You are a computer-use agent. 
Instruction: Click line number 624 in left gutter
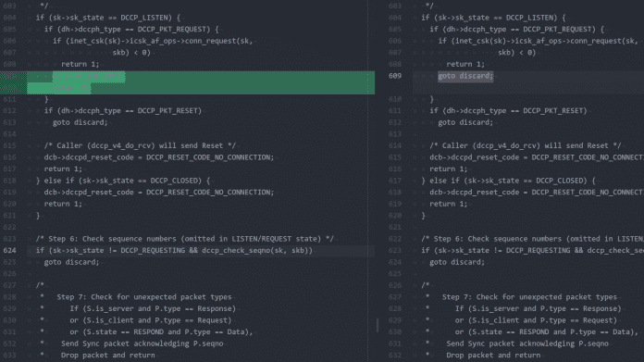[x=10, y=250]
